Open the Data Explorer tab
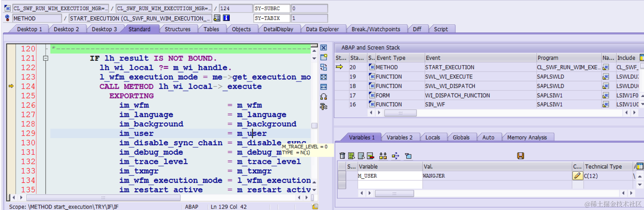The image size is (644, 210). pos(322,29)
